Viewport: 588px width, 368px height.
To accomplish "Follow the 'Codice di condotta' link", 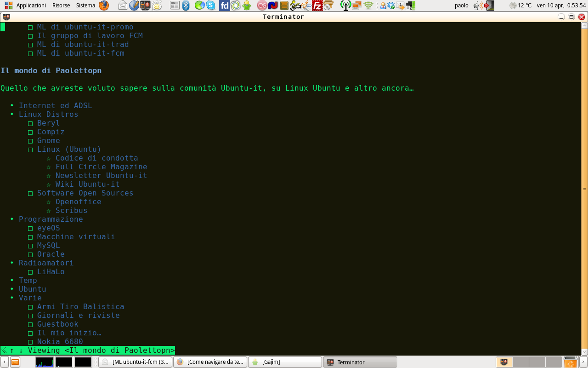I will tap(97, 158).
